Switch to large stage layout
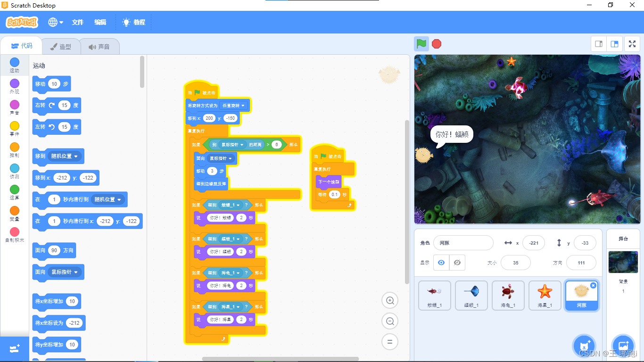The height and width of the screenshot is (362, 644). pos(614,44)
